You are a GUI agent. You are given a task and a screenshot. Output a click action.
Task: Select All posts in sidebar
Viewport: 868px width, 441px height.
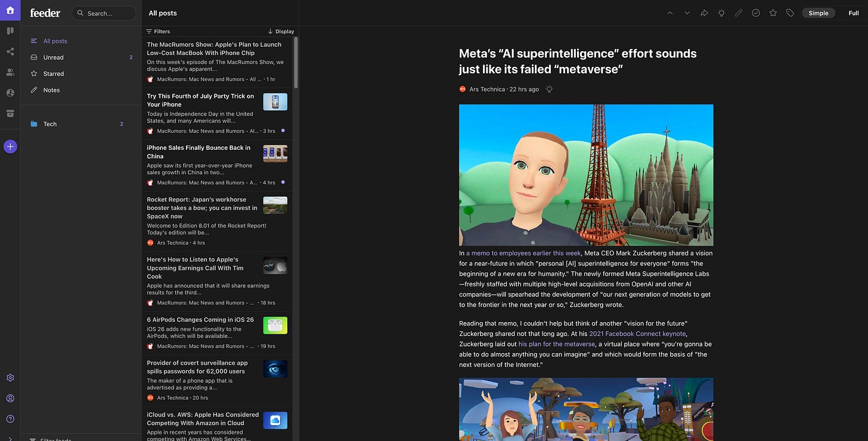81,41
